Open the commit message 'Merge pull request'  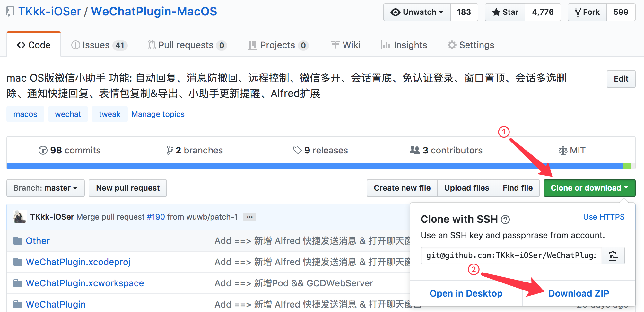click(x=110, y=217)
